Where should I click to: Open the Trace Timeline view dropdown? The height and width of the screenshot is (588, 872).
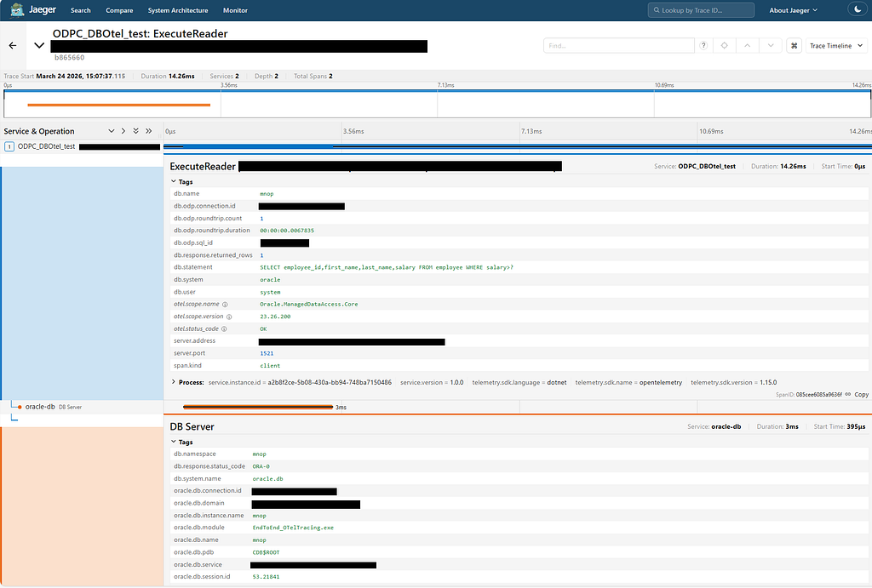click(836, 46)
